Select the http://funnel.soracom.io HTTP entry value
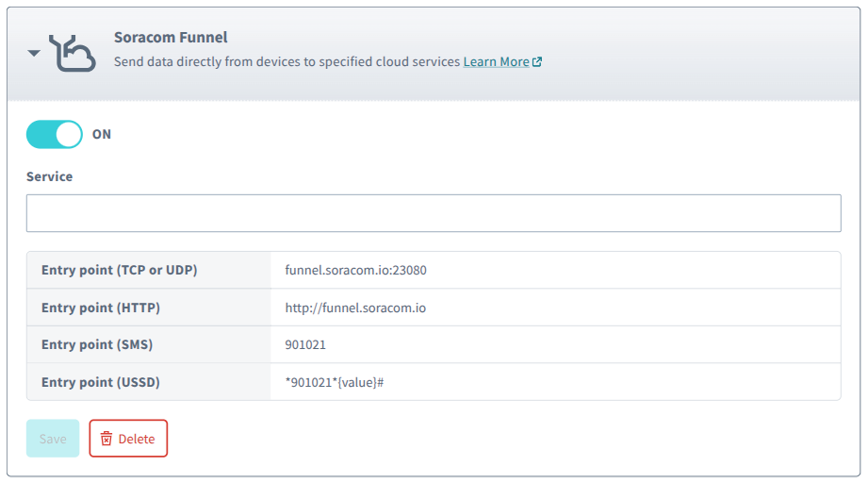Screen dimensions: 868x483 pyautogui.click(x=355, y=308)
